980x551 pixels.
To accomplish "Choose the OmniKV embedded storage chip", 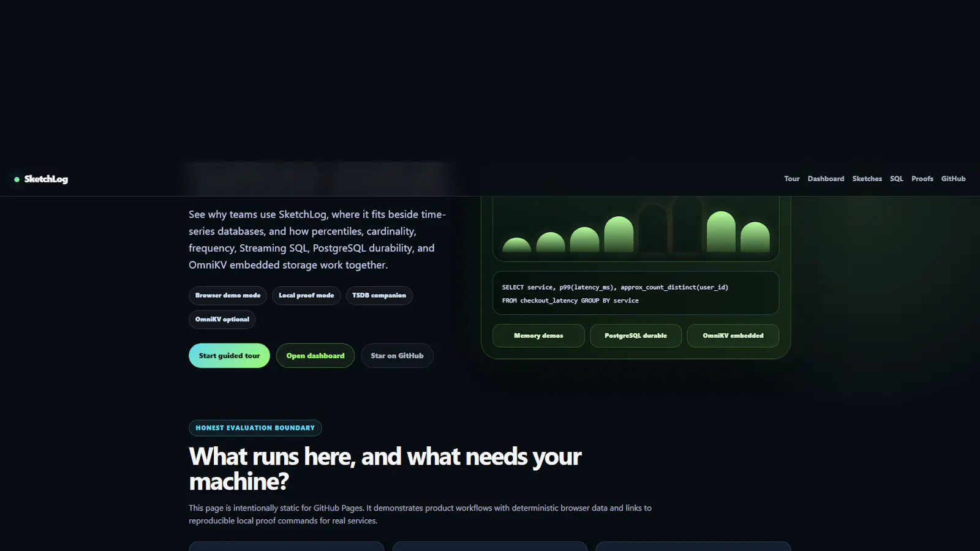I will (x=733, y=335).
